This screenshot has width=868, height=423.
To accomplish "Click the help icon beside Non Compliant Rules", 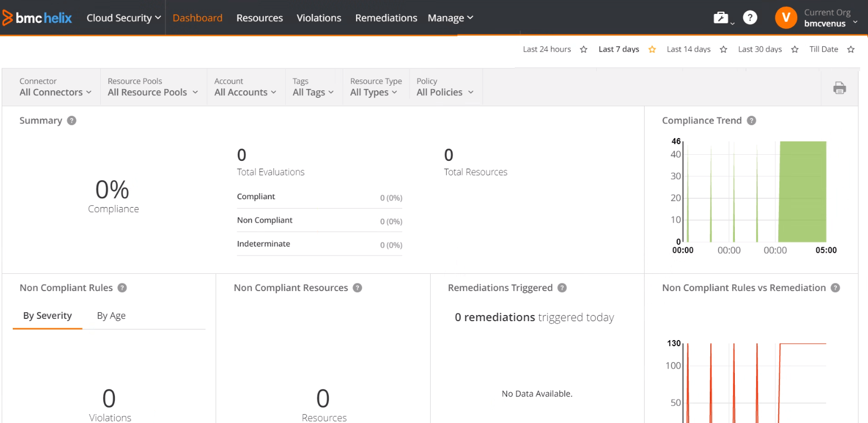I will pos(123,288).
